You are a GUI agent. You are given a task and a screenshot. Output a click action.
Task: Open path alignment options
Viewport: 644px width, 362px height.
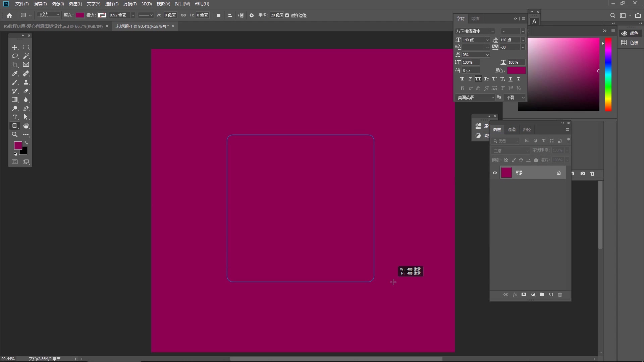tap(230, 15)
